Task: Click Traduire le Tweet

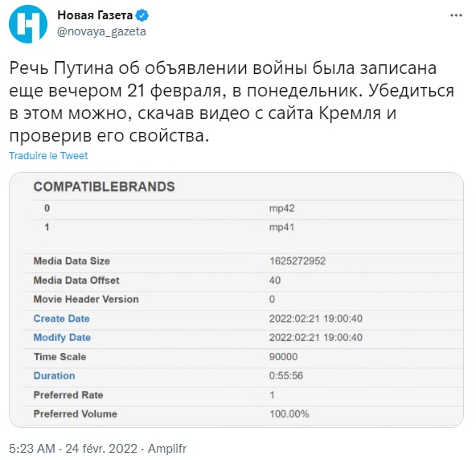Action: (48, 155)
